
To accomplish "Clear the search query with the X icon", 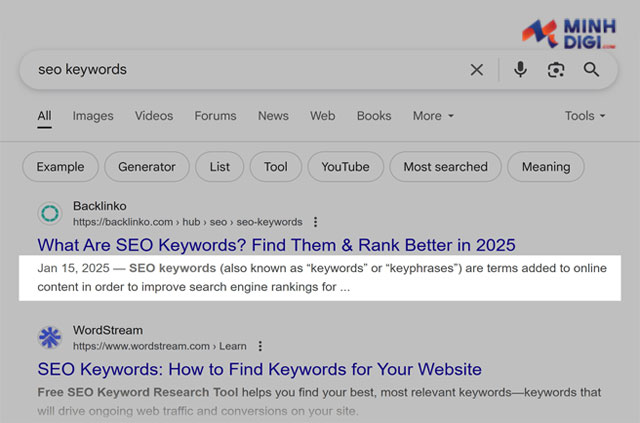I will 476,70.
